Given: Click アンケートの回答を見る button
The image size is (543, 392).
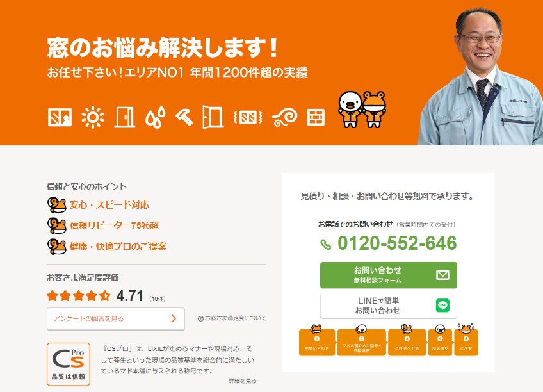Looking at the screenshot, I should click(115, 318).
